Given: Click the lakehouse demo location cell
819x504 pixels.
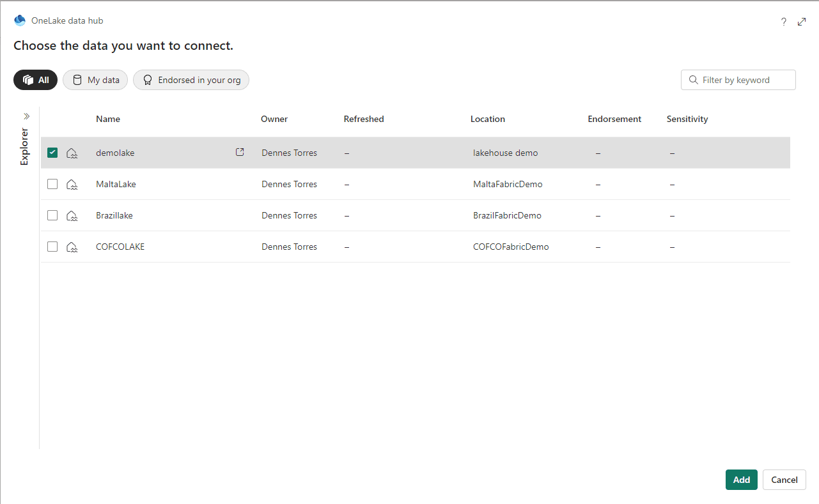Looking at the screenshot, I should pyautogui.click(x=506, y=153).
